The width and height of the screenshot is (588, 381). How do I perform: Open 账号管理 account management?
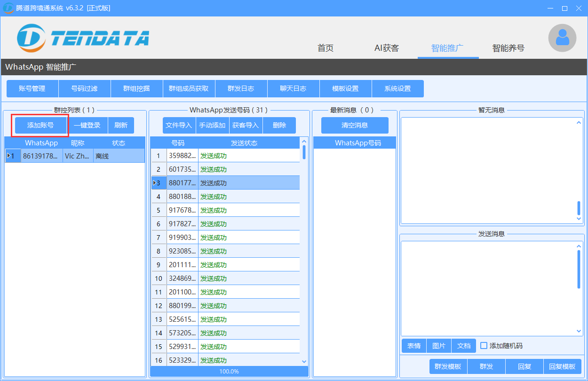pyautogui.click(x=32, y=88)
